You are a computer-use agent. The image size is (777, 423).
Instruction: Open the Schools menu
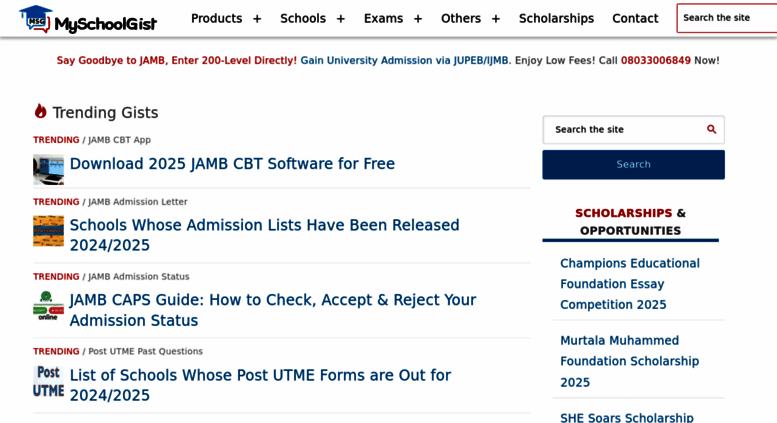pyautogui.click(x=303, y=18)
